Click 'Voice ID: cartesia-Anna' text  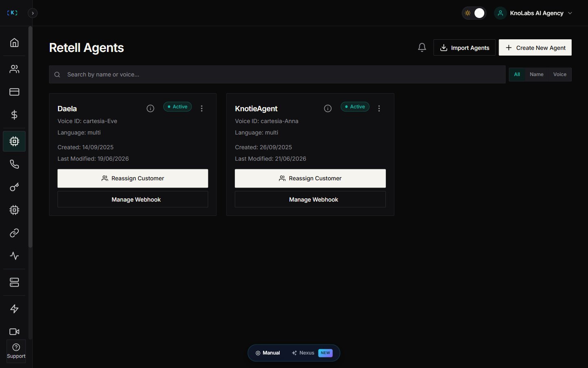pos(267,121)
